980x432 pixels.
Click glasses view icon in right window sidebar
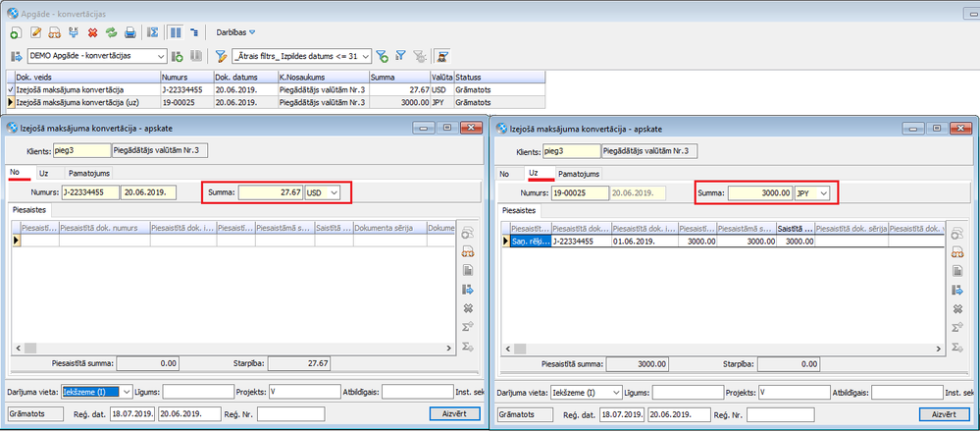coord(956,252)
